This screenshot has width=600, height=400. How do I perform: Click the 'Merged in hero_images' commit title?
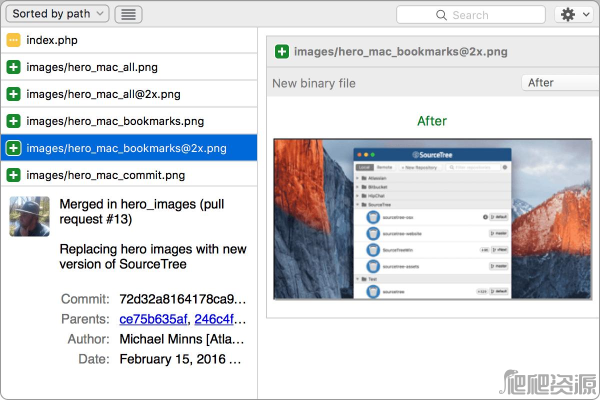142,212
